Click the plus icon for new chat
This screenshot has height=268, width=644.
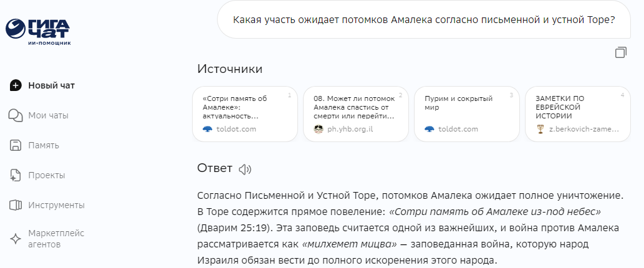[16, 85]
